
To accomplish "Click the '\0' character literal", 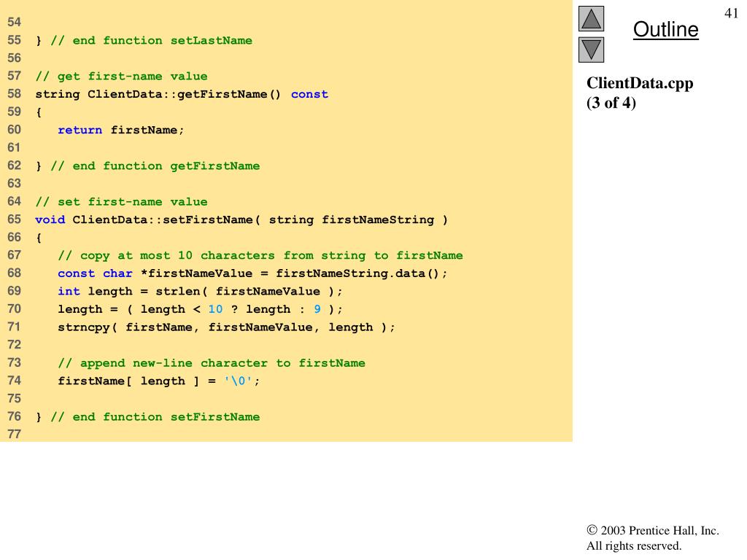I will 238,381.
